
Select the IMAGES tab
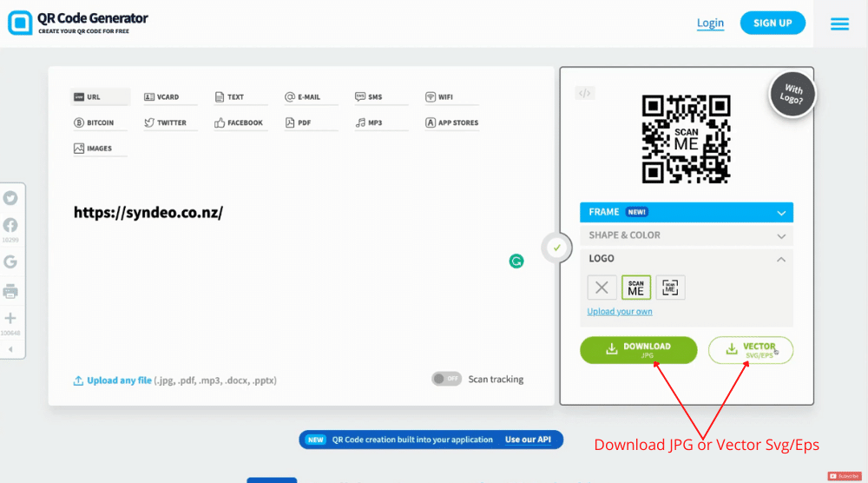click(x=100, y=149)
